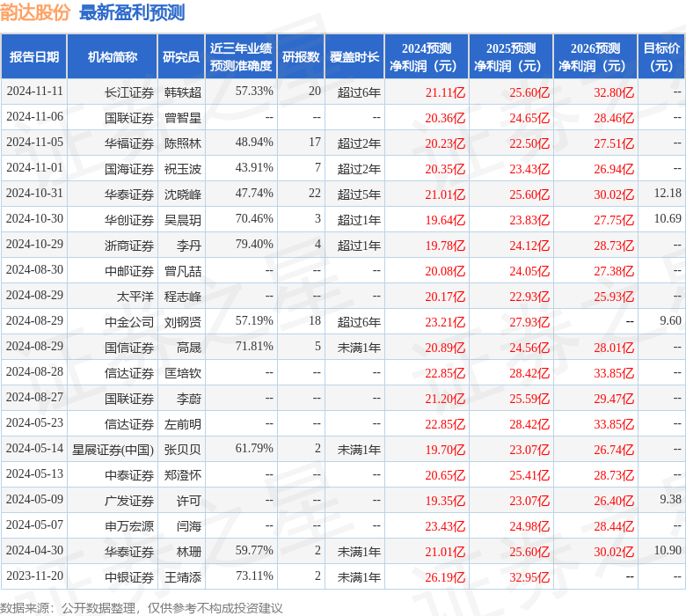Click researcher name 程志峰
The width and height of the screenshot is (686, 616).
[x=183, y=297]
